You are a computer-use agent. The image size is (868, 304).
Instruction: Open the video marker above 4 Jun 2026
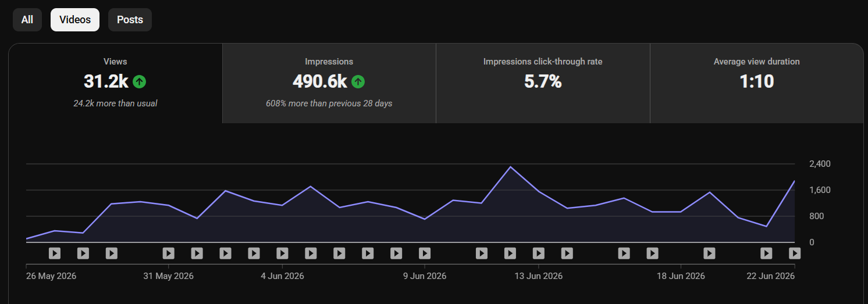click(x=282, y=253)
